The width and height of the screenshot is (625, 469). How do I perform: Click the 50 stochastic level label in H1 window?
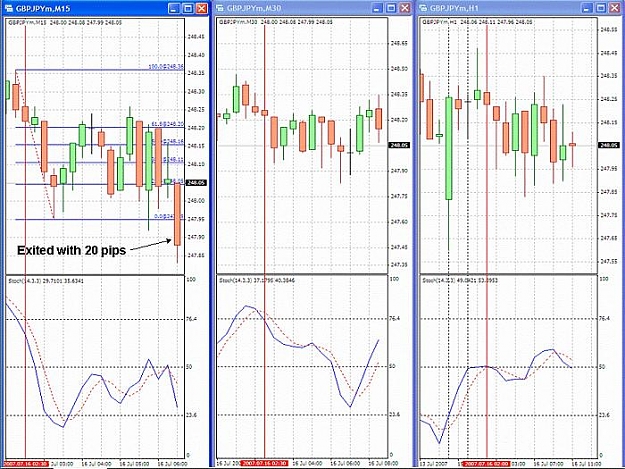pyautogui.click(x=602, y=367)
